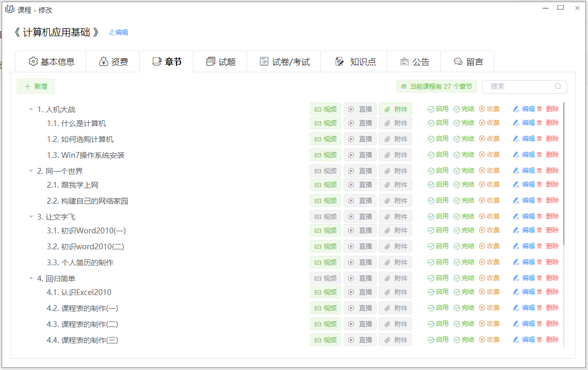Click the 视频 button for 1. 人机大战
Viewport: 588px width, 370px height.
click(325, 109)
